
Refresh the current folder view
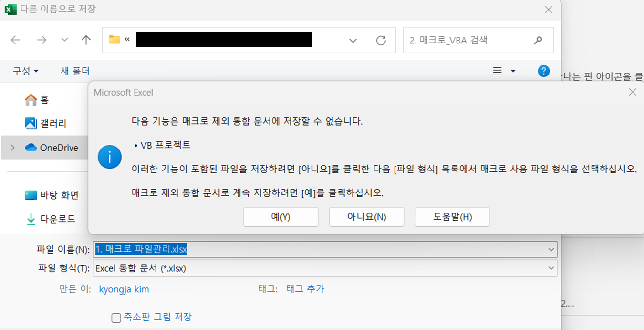coord(381,41)
